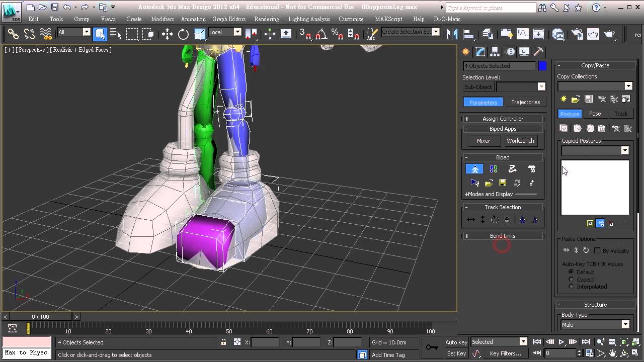Click the time slider 0 / 100 handle
The image size is (644, 362).
point(41,317)
